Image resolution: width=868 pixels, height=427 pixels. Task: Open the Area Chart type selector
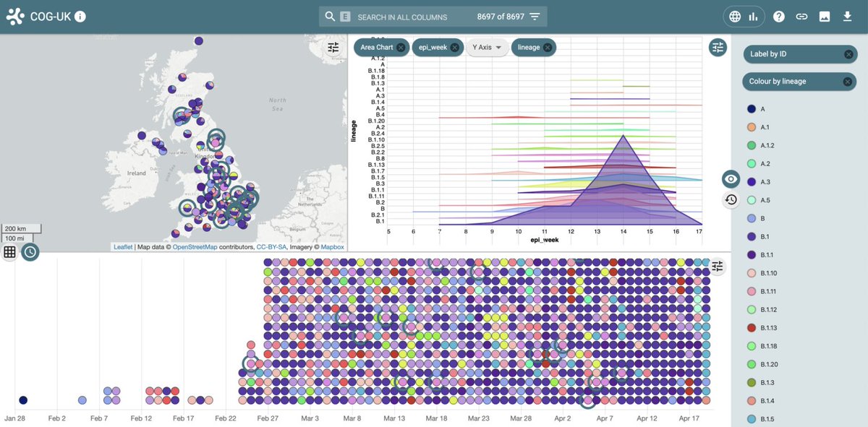(x=376, y=48)
